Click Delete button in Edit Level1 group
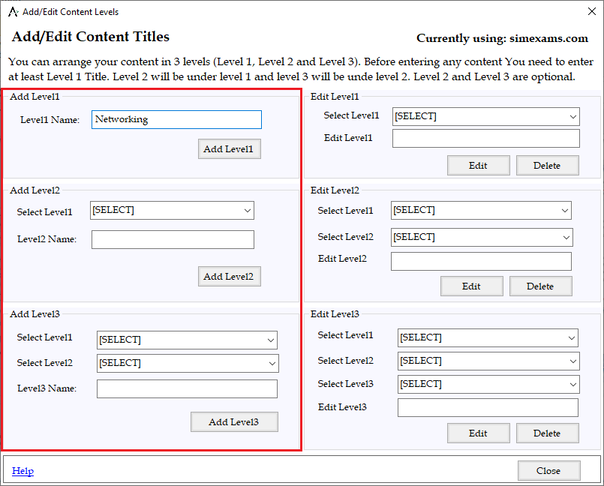 [546, 165]
